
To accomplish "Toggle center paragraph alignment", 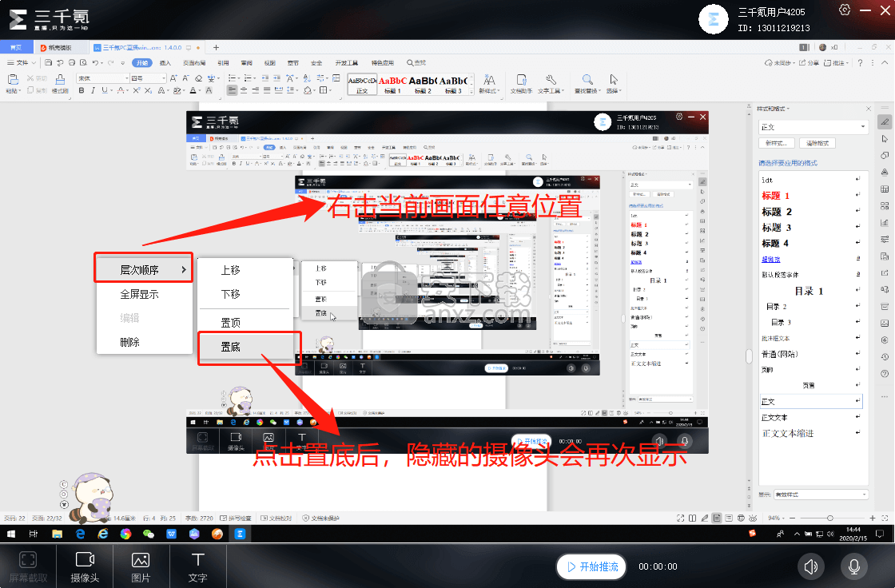I will pos(244,90).
